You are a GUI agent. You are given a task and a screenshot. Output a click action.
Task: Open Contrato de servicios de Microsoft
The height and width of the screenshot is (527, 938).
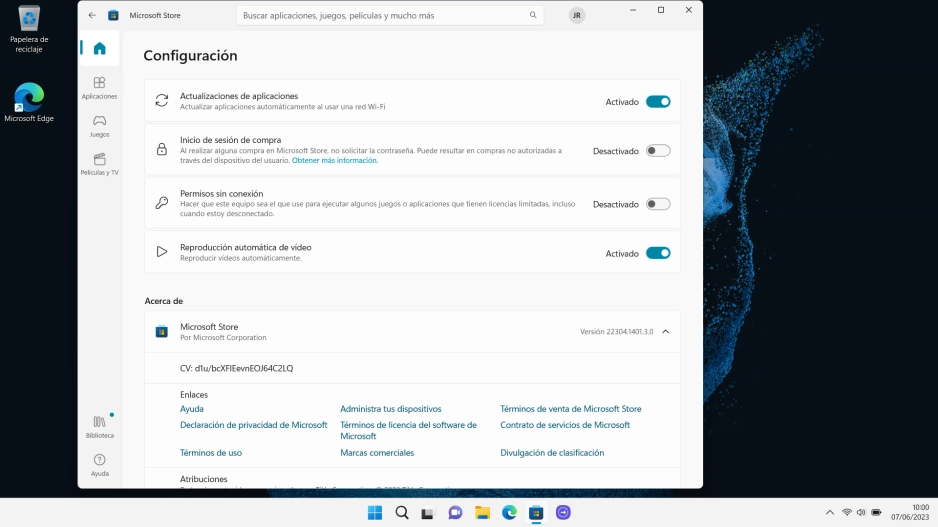click(565, 425)
